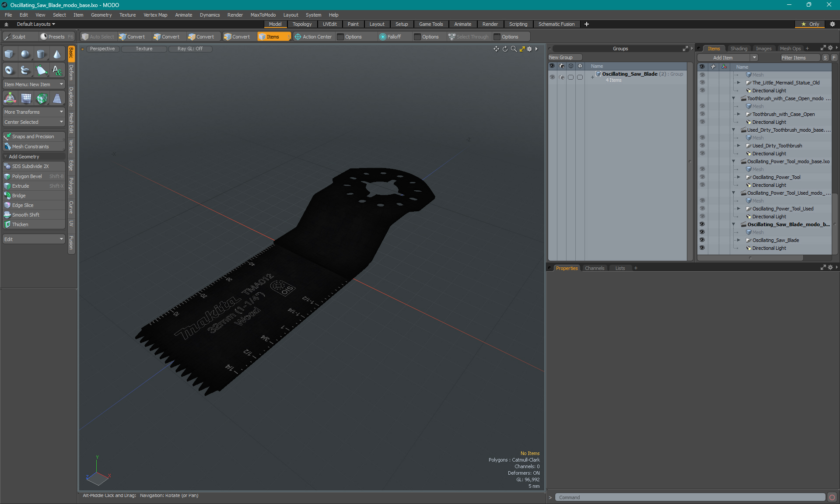Screen dimensions: 840x504
Task: Activate the Transform gizmo tool
Action: pos(10,98)
